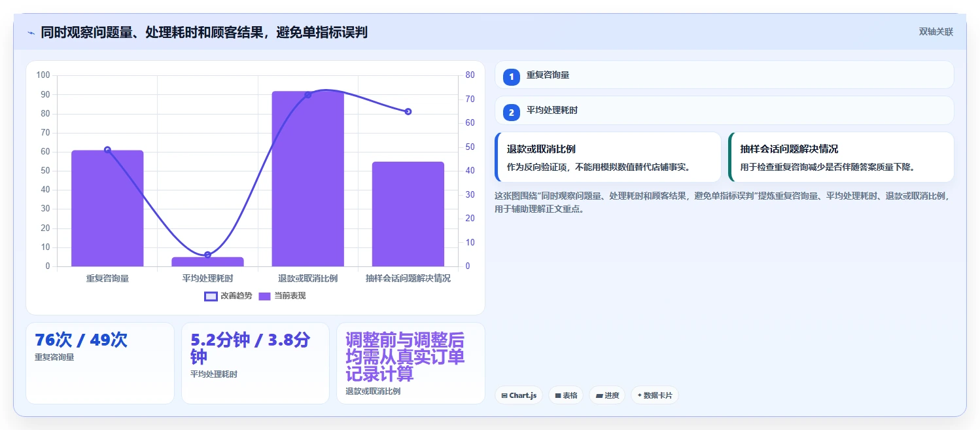Click the right axis value 40
This screenshot has width=980, height=430.
coord(470,171)
